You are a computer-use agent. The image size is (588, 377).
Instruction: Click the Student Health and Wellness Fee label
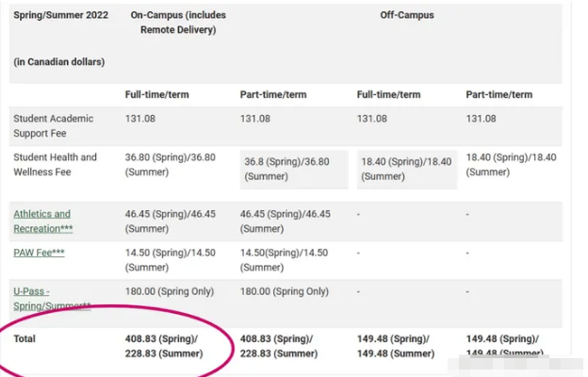[x=55, y=165]
